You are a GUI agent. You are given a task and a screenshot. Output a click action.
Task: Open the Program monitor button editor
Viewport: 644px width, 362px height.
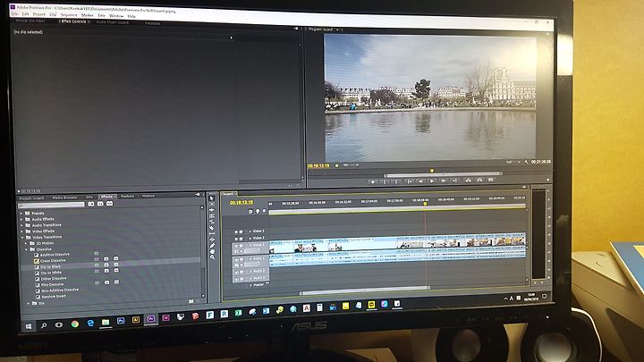[x=548, y=180]
